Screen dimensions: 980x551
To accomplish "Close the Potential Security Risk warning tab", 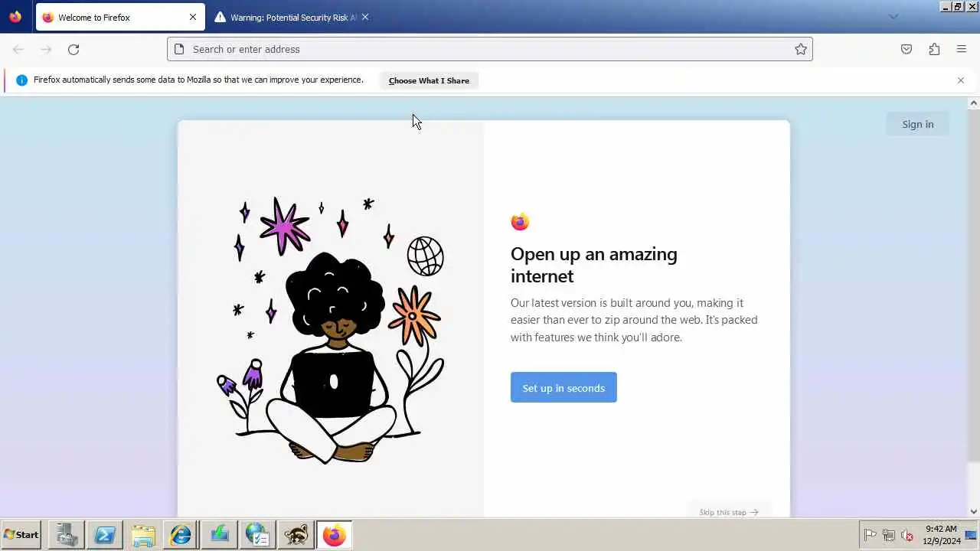I will pos(365,17).
